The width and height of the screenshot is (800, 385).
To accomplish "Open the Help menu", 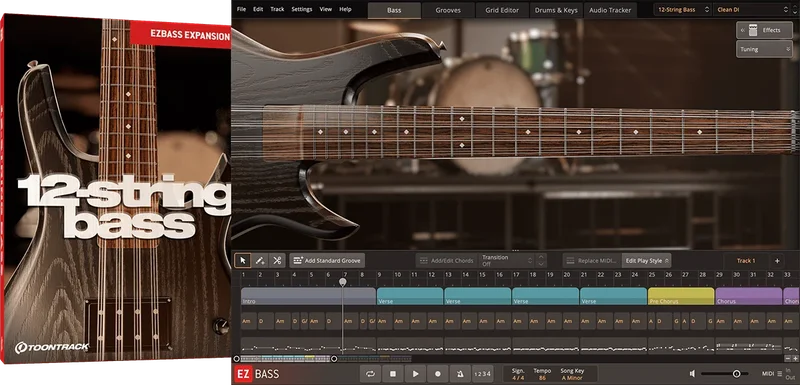I will (345, 9).
